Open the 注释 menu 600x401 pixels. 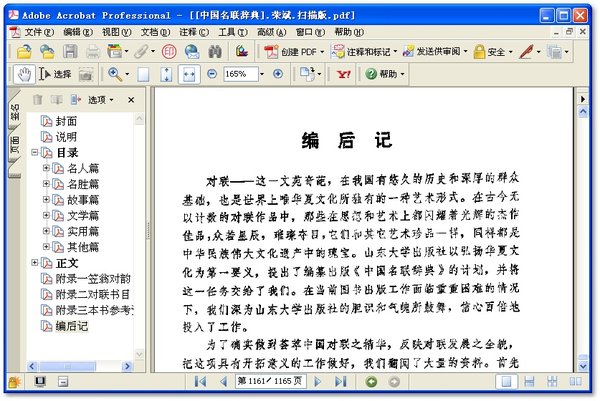194,32
